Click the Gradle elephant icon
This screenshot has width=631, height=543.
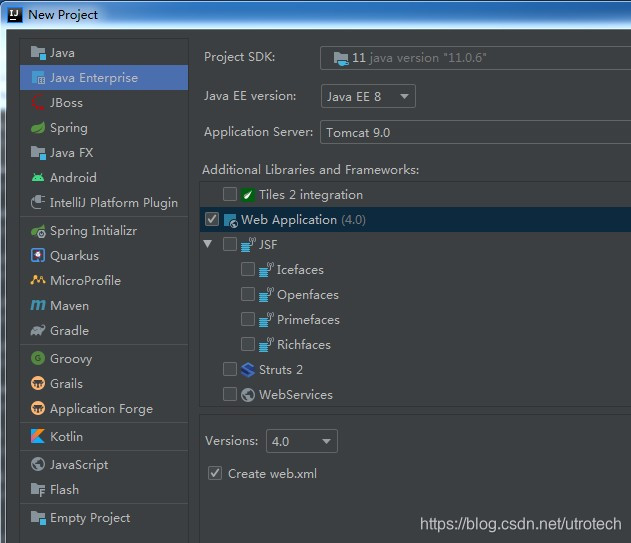coord(38,330)
